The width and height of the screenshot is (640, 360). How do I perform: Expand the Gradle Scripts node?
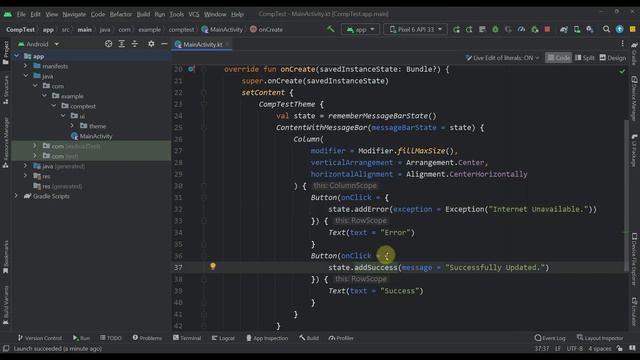[16, 196]
